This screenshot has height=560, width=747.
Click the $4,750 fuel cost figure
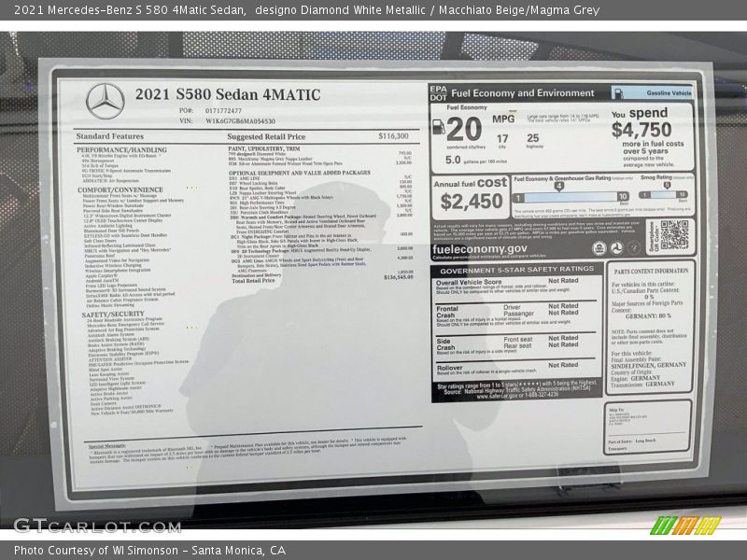[x=641, y=130]
